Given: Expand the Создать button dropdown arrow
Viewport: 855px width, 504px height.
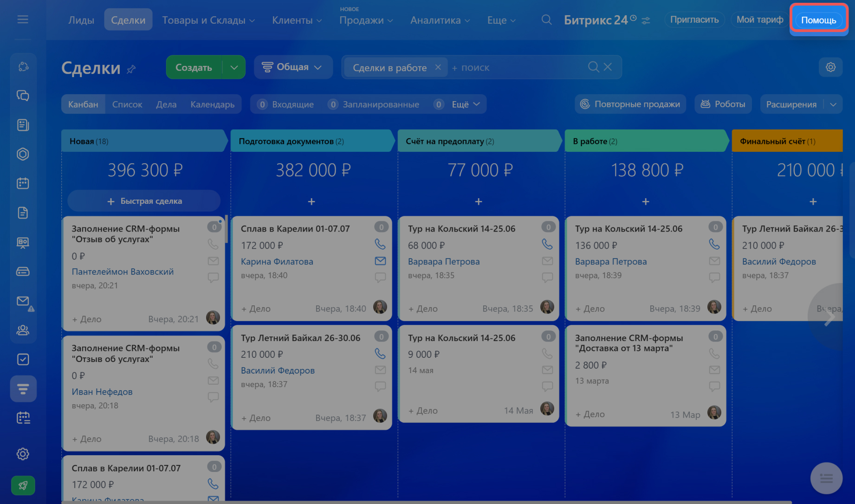Looking at the screenshot, I should click(234, 67).
